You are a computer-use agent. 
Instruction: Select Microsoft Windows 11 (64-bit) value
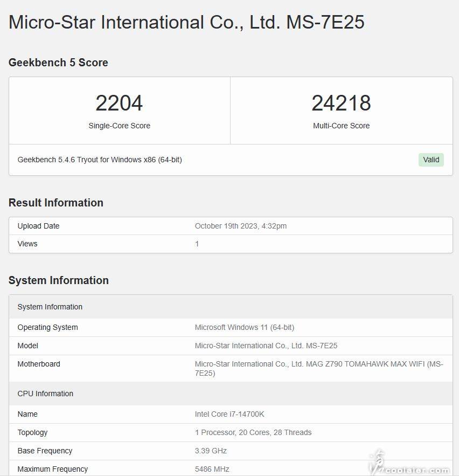click(245, 327)
